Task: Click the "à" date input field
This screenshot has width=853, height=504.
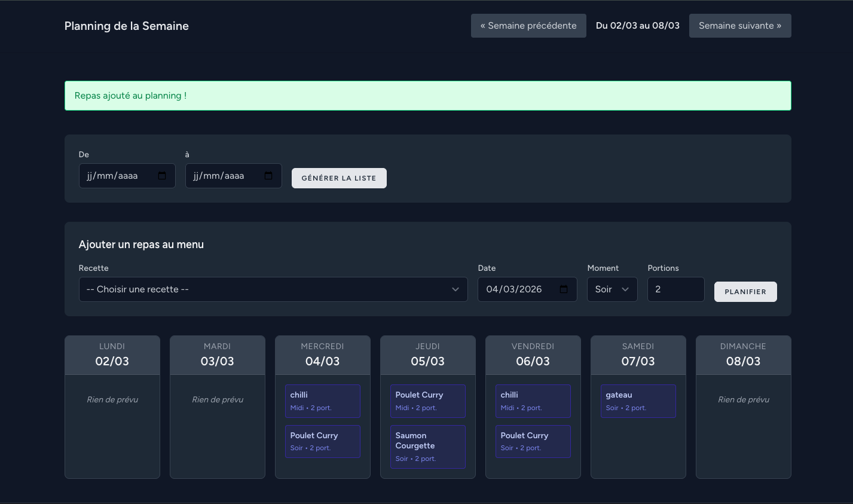Action: click(x=226, y=176)
